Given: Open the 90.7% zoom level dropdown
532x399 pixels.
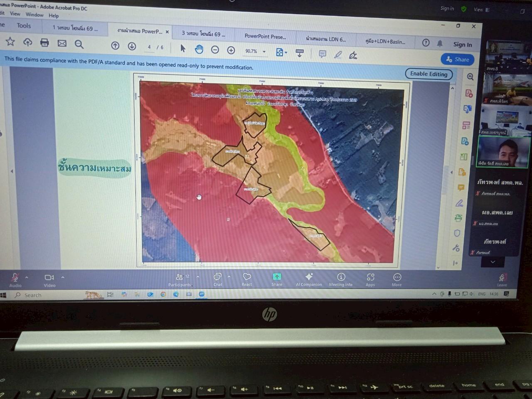Looking at the screenshot, I should 264,52.
